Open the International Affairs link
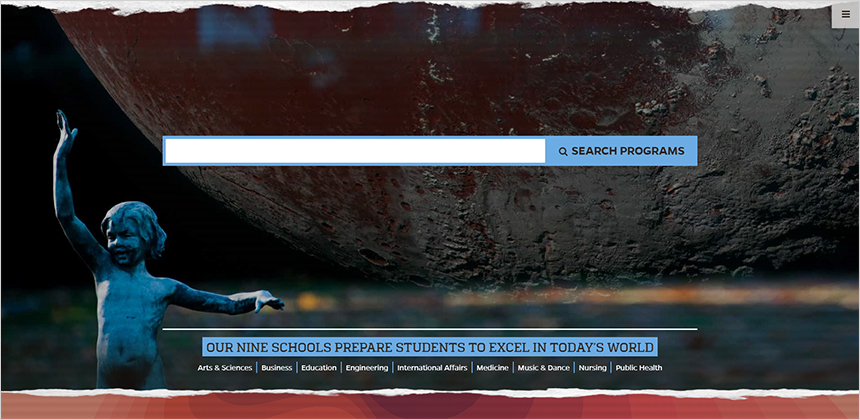This screenshot has height=420, width=860. (x=432, y=368)
